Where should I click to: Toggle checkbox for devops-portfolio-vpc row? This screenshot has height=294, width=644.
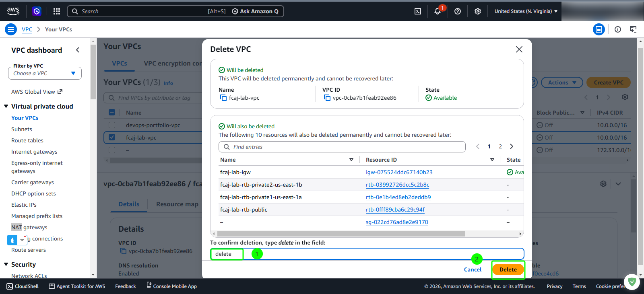pyautogui.click(x=112, y=125)
